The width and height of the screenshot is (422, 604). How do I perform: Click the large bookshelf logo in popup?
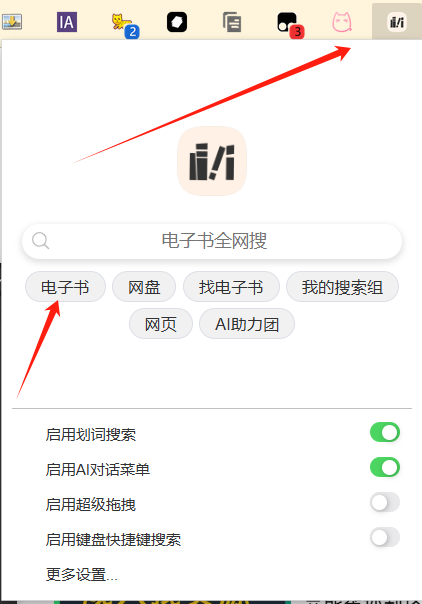click(x=212, y=161)
